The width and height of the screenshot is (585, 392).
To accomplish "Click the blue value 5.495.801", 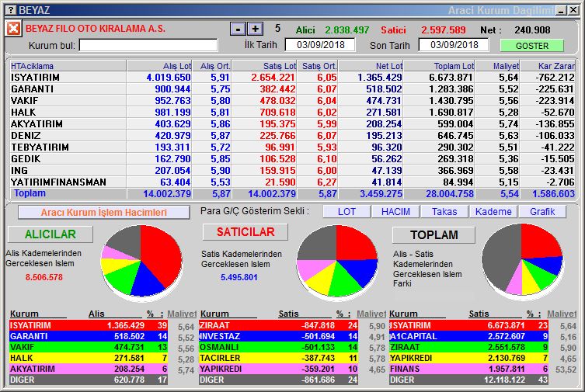I will pos(239,277).
